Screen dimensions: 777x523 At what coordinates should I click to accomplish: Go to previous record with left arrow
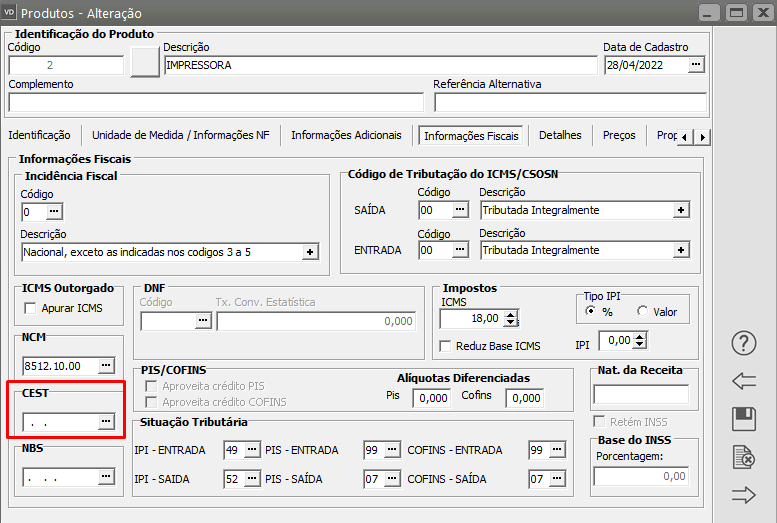[744, 381]
